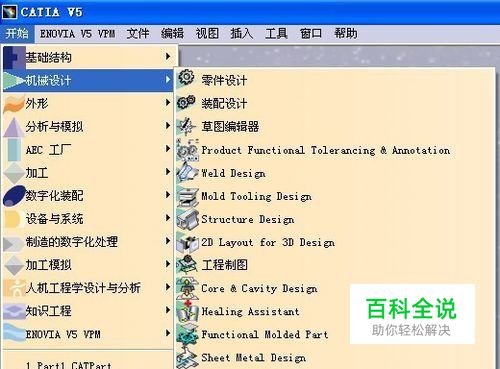Click the Product Functional Tolerancing icon
The width and height of the screenshot is (500, 369).
point(187,149)
